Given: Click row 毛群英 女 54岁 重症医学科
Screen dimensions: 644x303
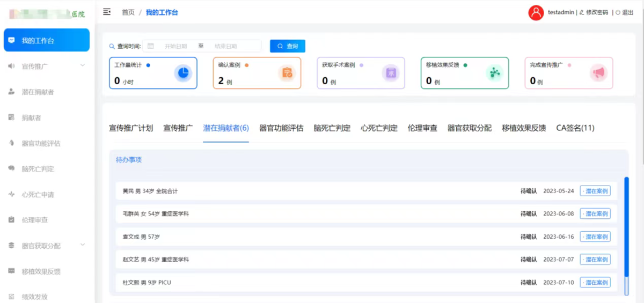Looking at the screenshot, I should pos(367,213).
